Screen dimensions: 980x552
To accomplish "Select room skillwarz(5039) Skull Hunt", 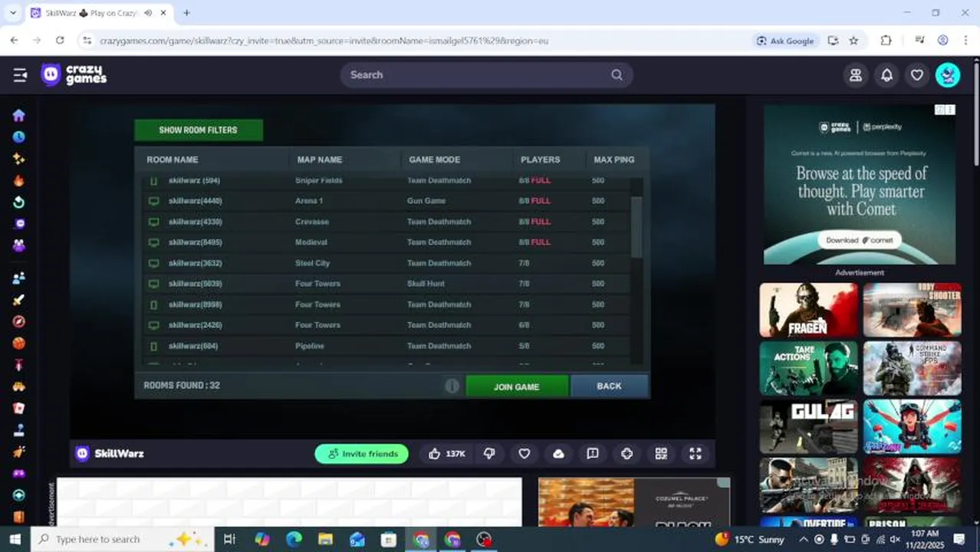I will [x=387, y=284].
